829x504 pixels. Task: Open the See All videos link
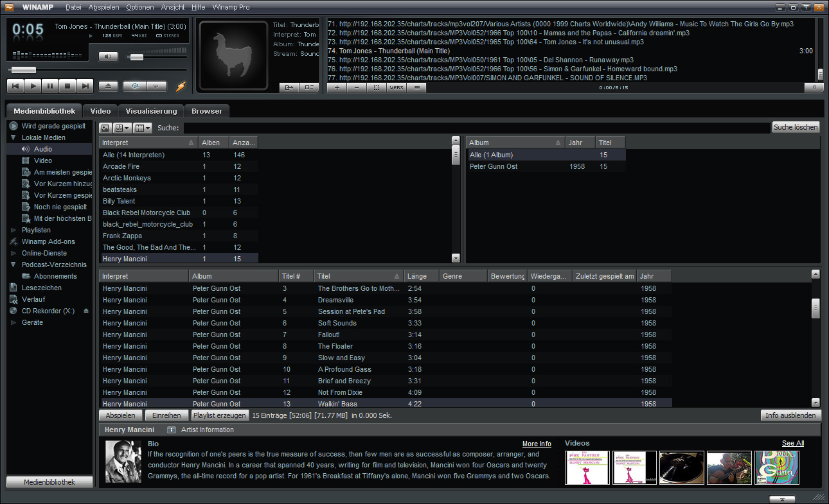(x=793, y=443)
